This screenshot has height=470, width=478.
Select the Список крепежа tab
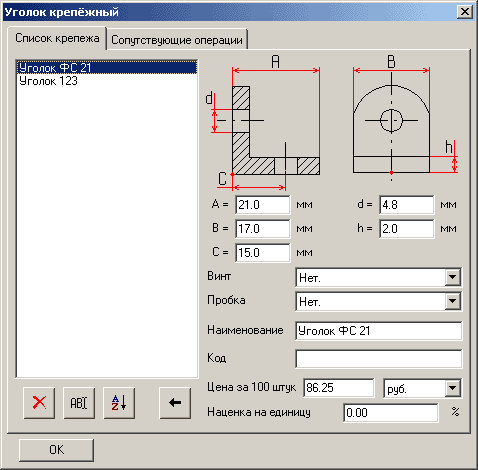[x=57, y=38]
